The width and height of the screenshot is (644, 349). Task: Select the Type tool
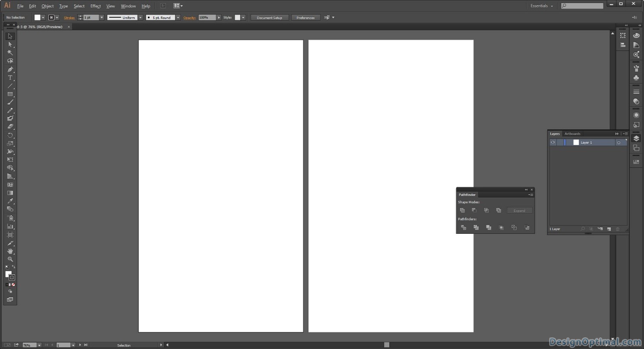click(x=10, y=78)
